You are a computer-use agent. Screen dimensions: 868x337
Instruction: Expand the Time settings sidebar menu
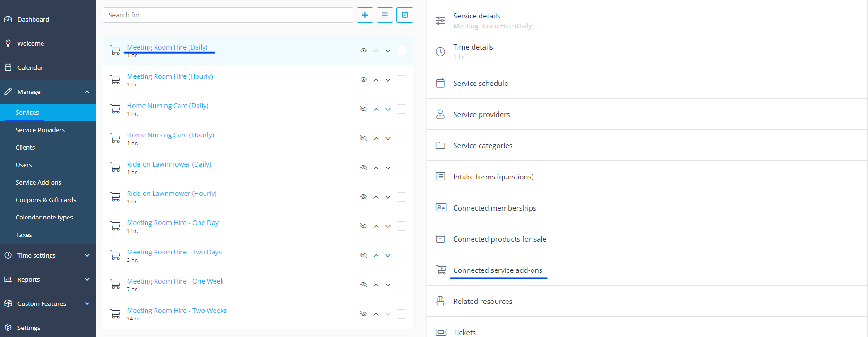[x=87, y=255]
